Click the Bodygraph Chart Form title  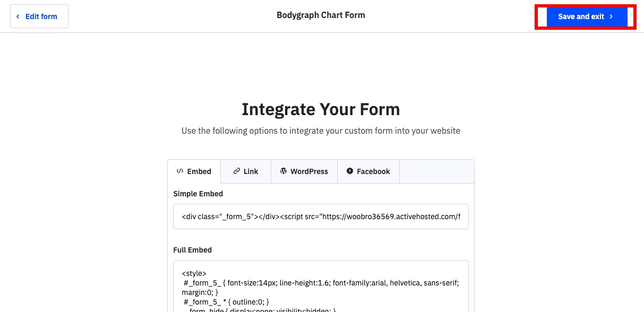(321, 15)
